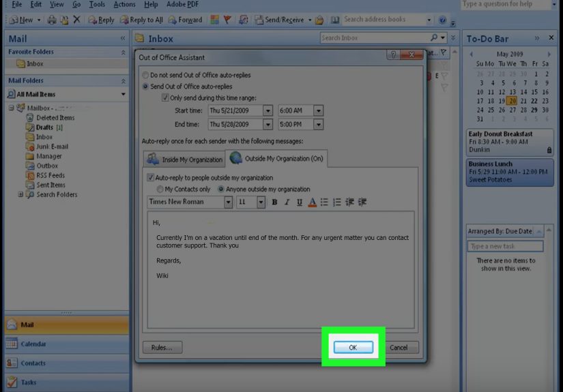Show the previous month in the calendar

[472, 54]
